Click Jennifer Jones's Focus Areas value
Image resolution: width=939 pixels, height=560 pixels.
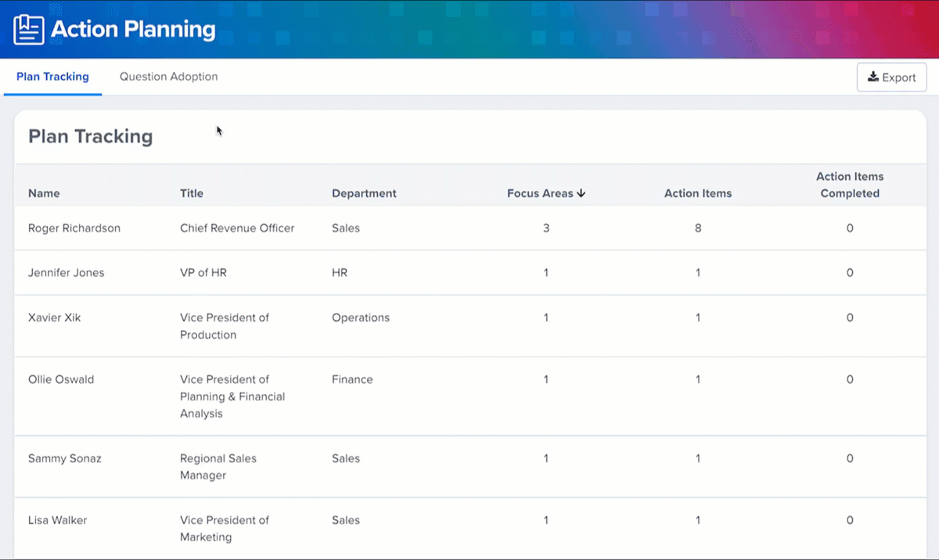pyautogui.click(x=546, y=273)
